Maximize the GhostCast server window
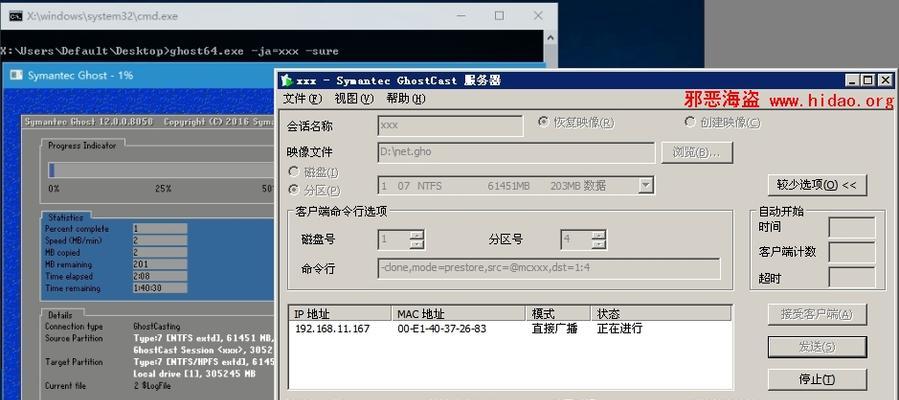The width and height of the screenshot is (899, 400). point(869,80)
